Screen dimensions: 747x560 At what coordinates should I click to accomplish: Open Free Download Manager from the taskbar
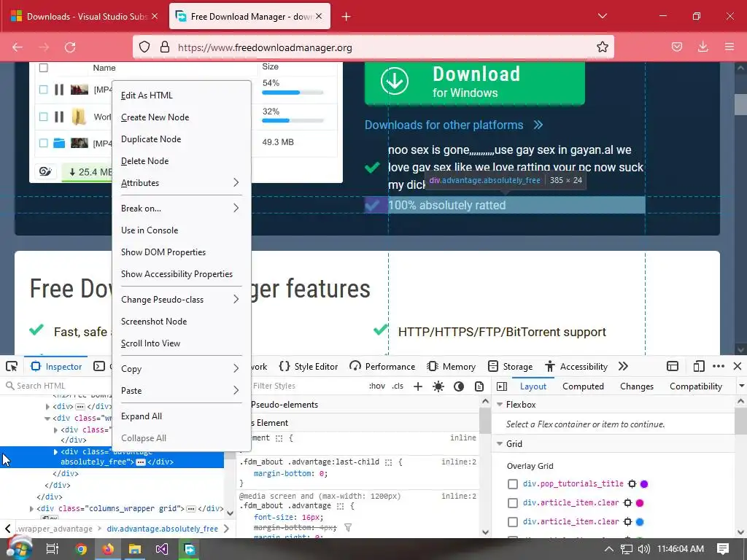(189, 549)
